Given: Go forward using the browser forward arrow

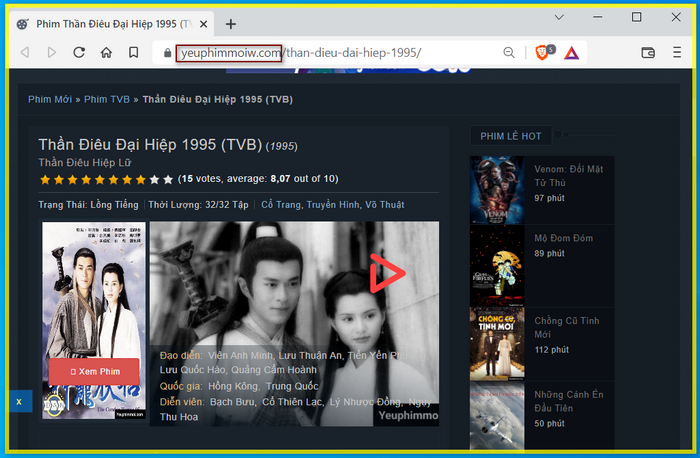Looking at the screenshot, I should (52, 53).
